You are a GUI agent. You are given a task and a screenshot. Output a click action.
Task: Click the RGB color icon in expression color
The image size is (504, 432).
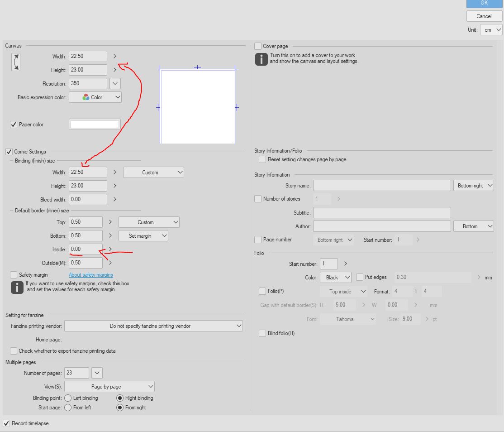pos(86,97)
